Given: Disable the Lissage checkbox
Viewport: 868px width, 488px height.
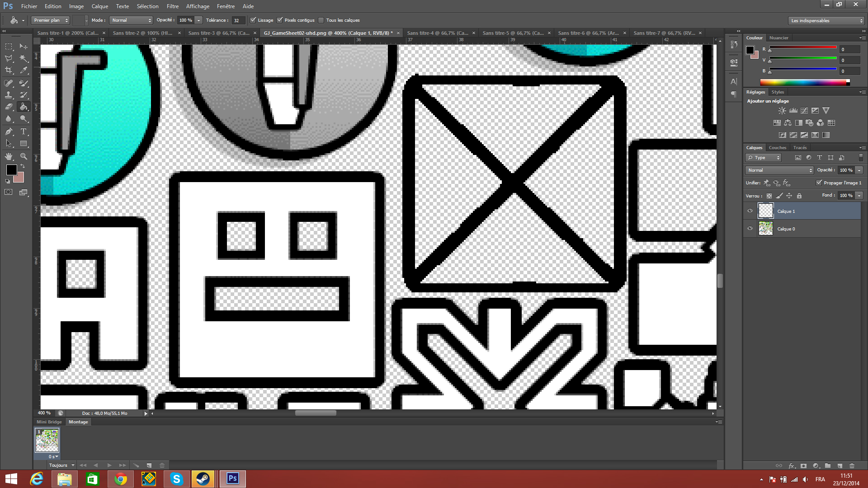Looking at the screenshot, I should point(253,20).
